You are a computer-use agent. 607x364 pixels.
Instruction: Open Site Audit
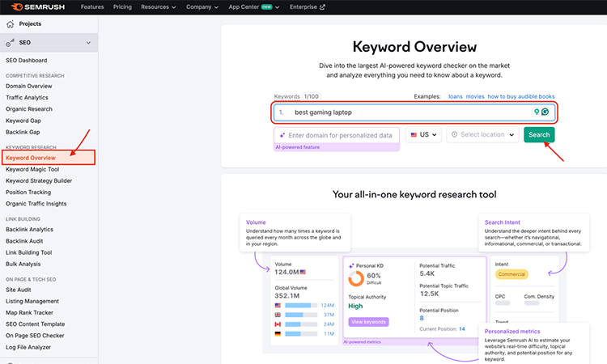pos(18,290)
